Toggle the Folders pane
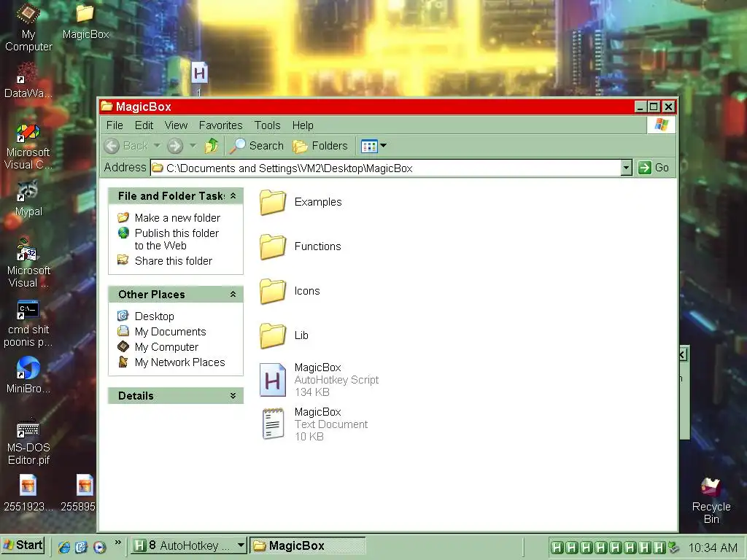747x560 pixels. pyautogui.click(x=320, y=146)
